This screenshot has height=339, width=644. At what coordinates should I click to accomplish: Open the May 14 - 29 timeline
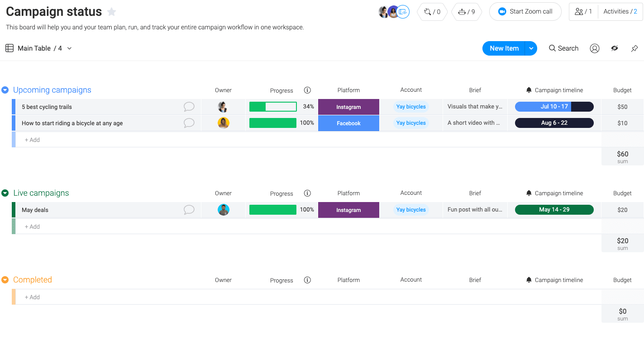[x=554, y=210]
